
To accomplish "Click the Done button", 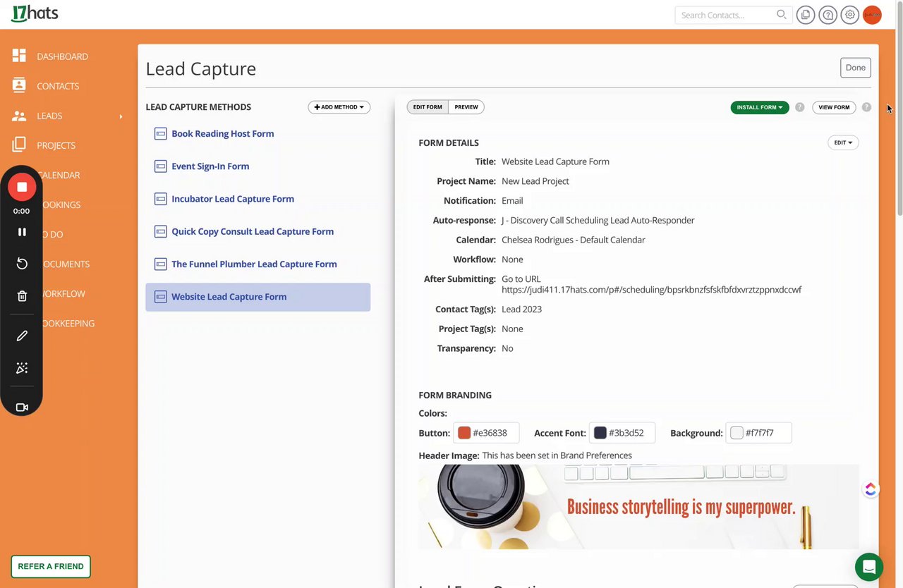I will 855,68.
